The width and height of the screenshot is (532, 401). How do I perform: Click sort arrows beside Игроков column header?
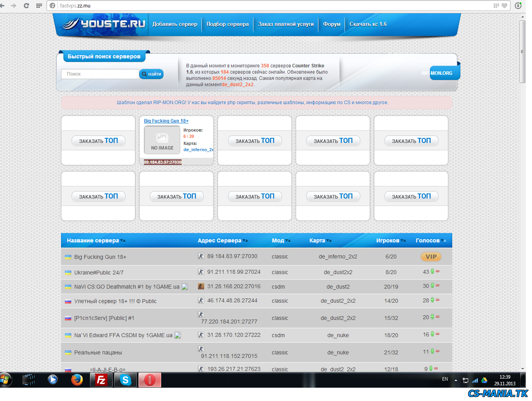tap(403, 240)
